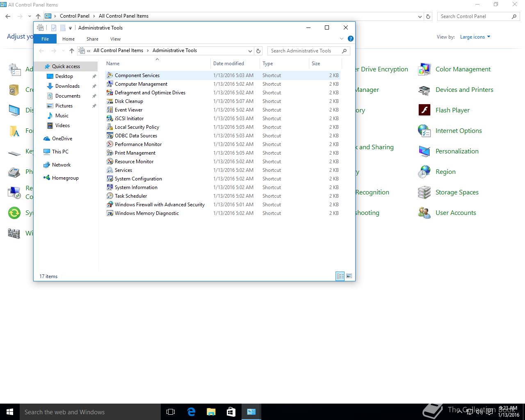Open Microsoft Edge from the taskbar
Screen dimensions: 525x420
click(191, 412)
